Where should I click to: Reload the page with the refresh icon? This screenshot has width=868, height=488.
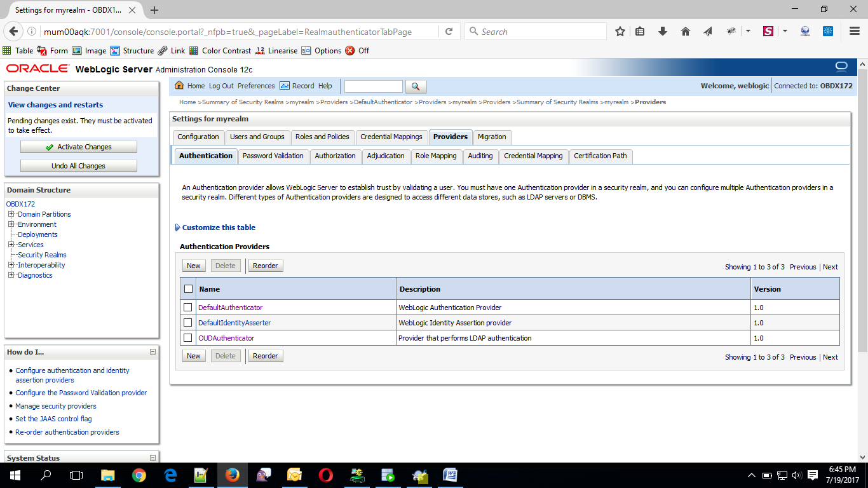449,31
